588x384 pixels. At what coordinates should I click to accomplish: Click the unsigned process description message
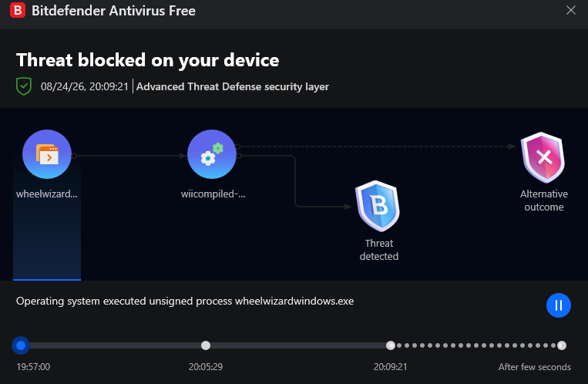coord(185,301)
